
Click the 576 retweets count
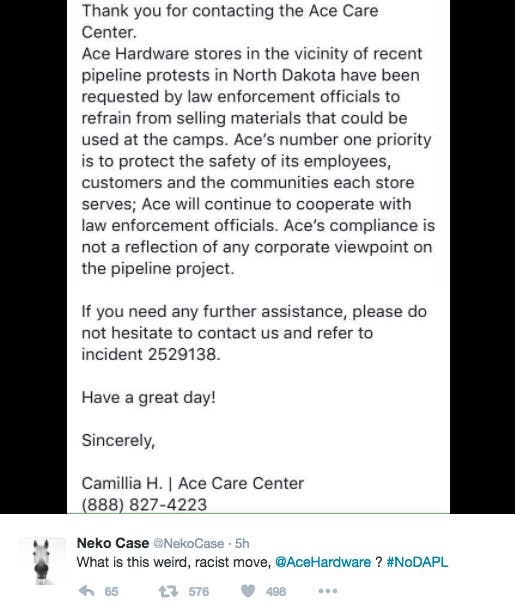[198, 591]
